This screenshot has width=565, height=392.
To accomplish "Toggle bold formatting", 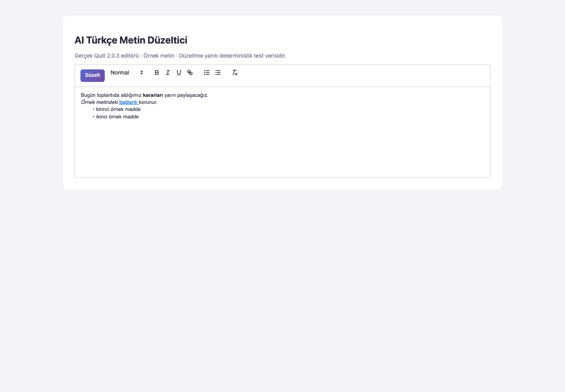I will coord(157,73).
